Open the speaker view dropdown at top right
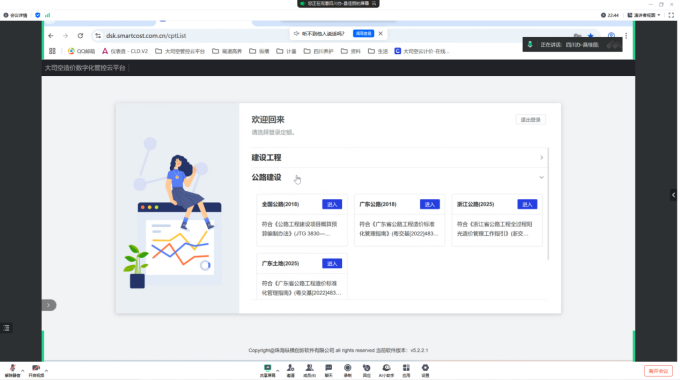The height and width of the screenshot is (380, 680). [644, 15]
